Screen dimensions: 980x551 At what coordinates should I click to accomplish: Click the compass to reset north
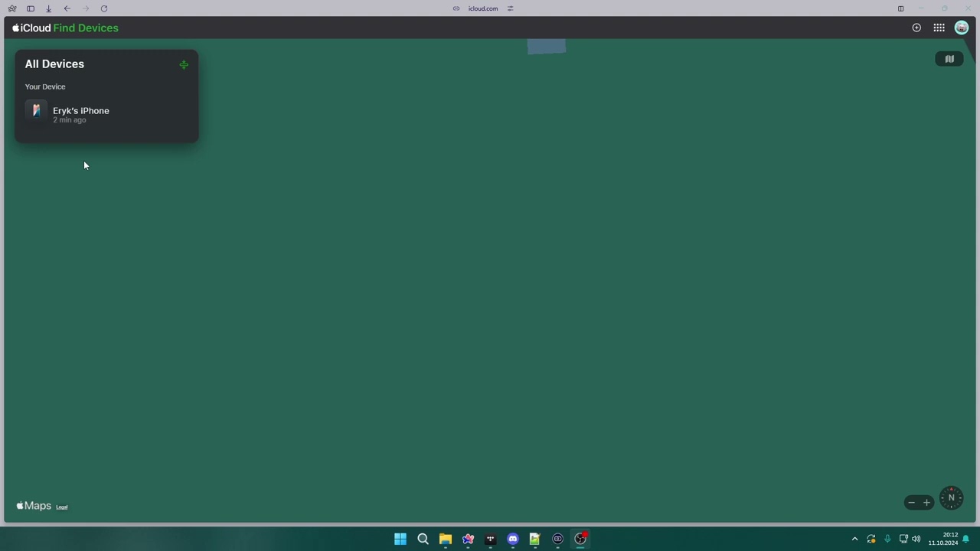(x=951, y=498)
